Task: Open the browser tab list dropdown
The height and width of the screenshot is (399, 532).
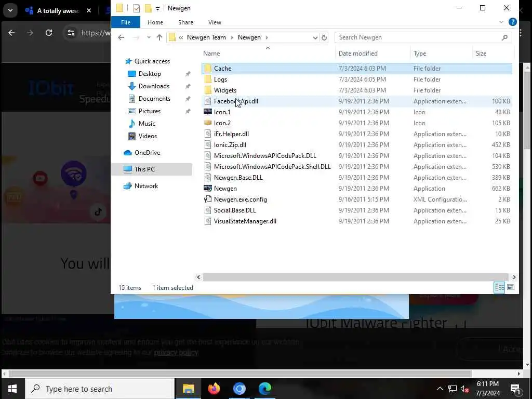Action: (x=10, y=10)
